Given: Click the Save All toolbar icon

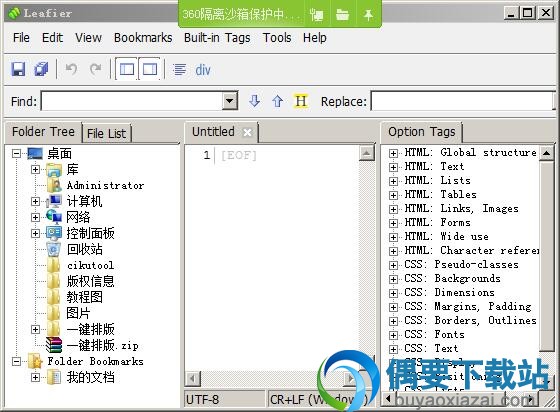Looking at the screenshot, I should pos(41,69).
